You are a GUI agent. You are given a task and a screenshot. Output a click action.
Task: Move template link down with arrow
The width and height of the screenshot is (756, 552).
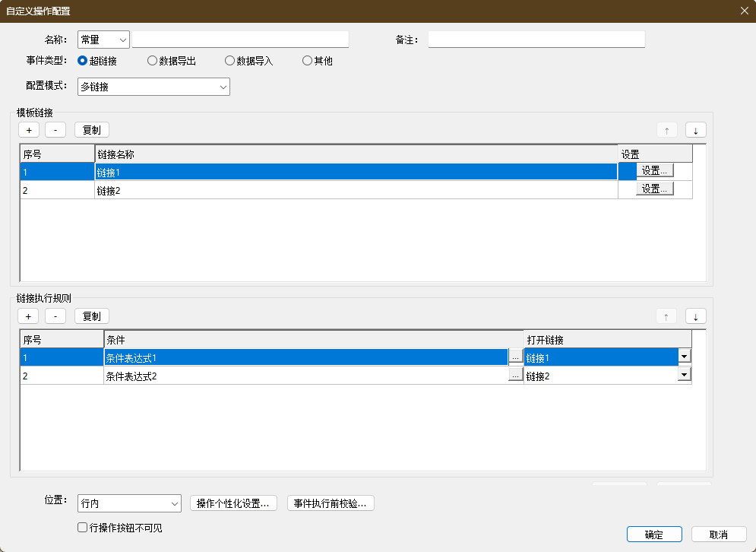point(695,130)
